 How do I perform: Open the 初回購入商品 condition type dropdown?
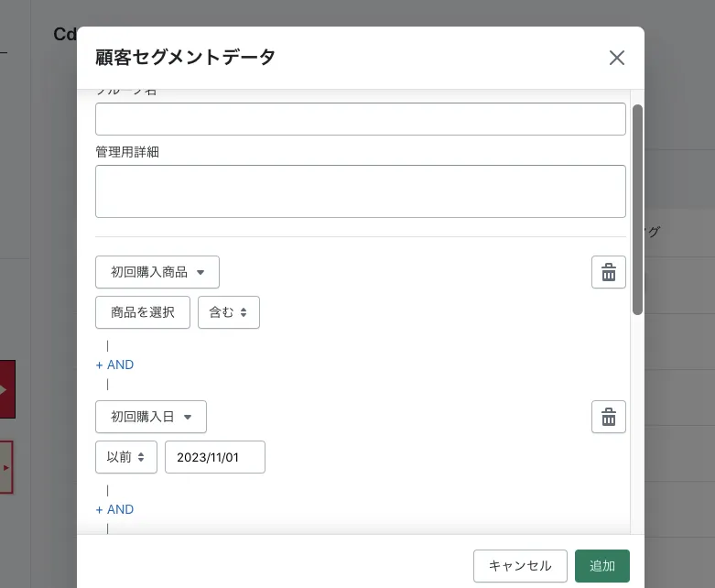[x=157, y=272]
